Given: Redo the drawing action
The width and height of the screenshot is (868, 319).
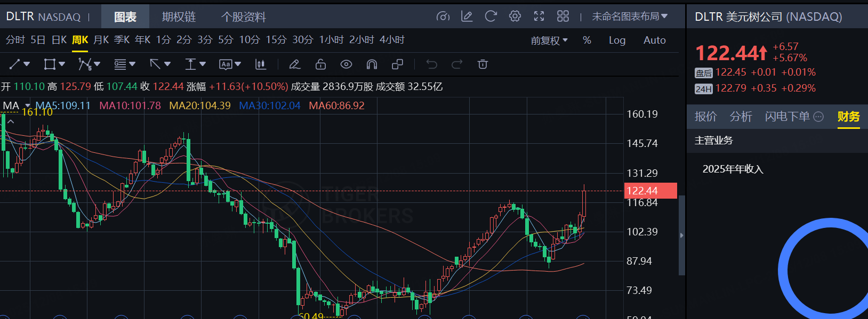Looking at the screenshot, I should [457, 64].
